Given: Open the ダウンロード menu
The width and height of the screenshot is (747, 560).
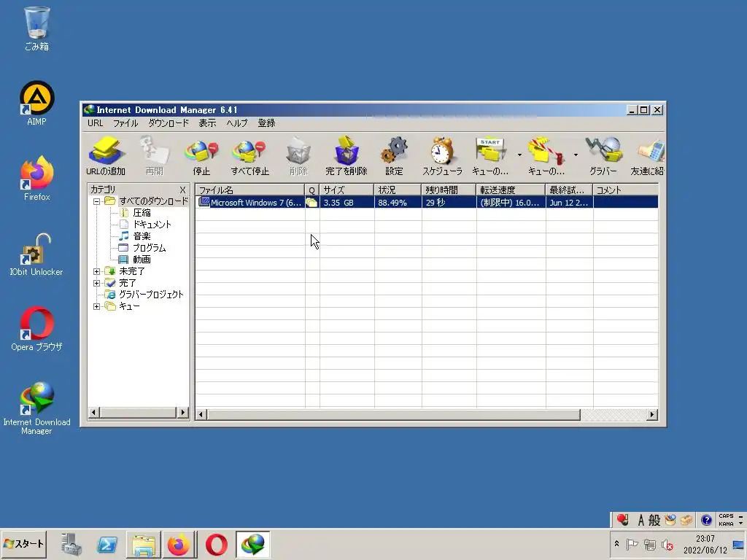Looking at the screenshot, I should click(169, 123).
